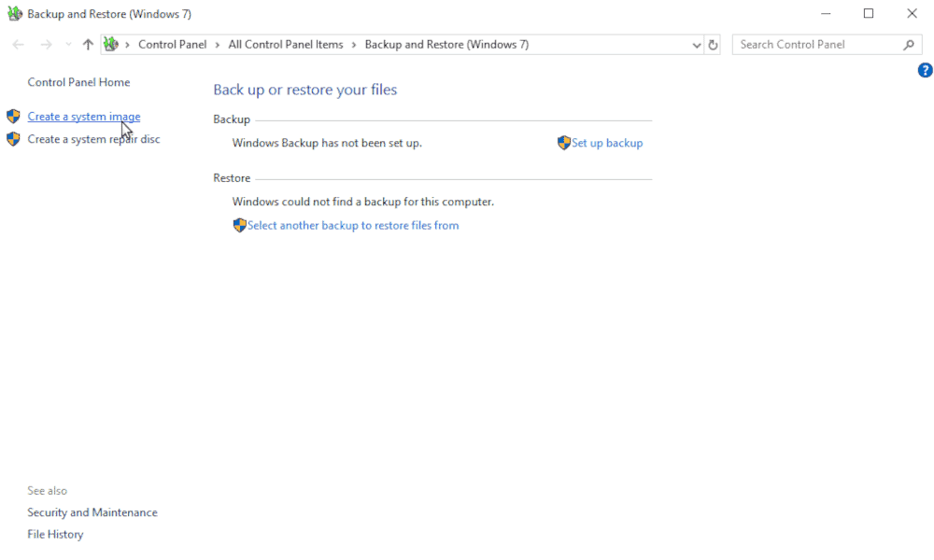Viewport: 934px width, 560px height.
Task: Click shield icon beside Select another backup
Action: click(239, 225)
